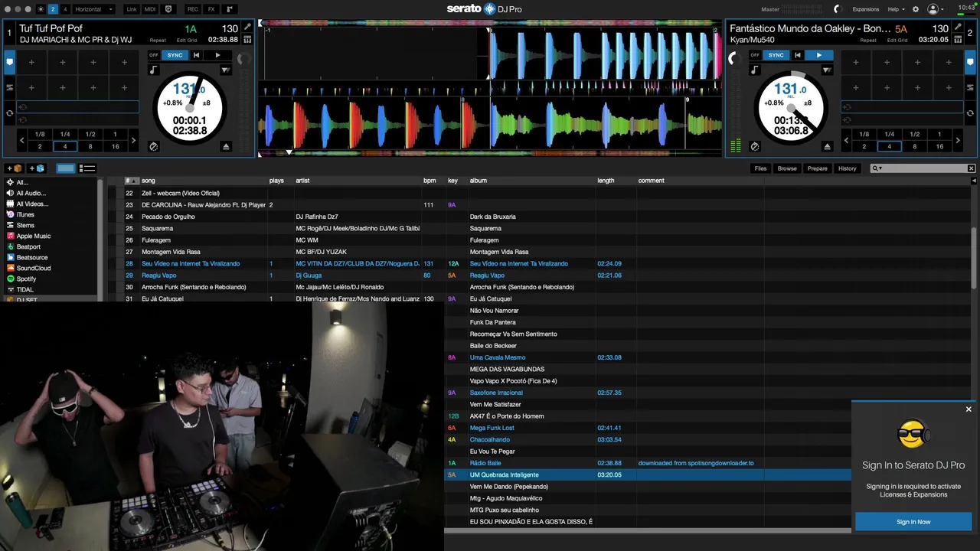Open deck 2 beatgrid panel icon
This screenshot has height=551, width=980.
point(958,39)
